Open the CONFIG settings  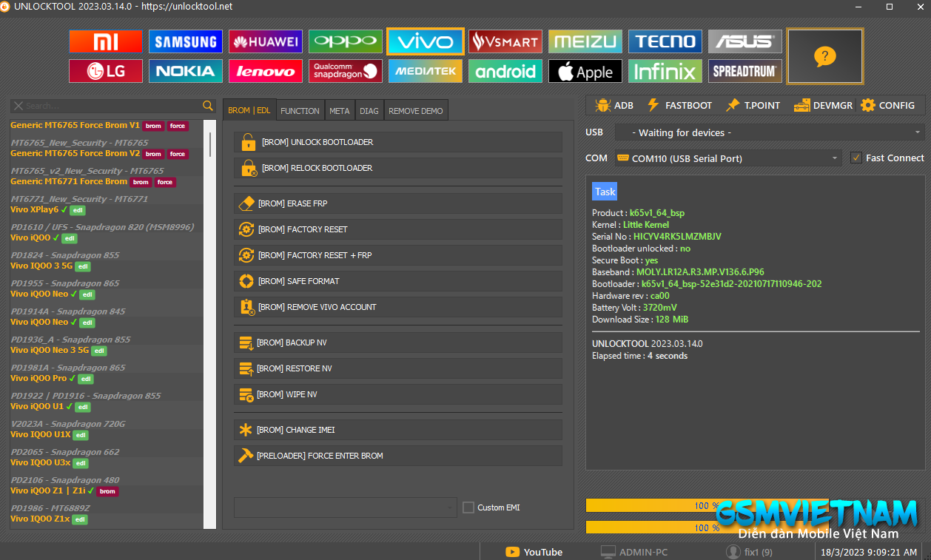(887, 105)
